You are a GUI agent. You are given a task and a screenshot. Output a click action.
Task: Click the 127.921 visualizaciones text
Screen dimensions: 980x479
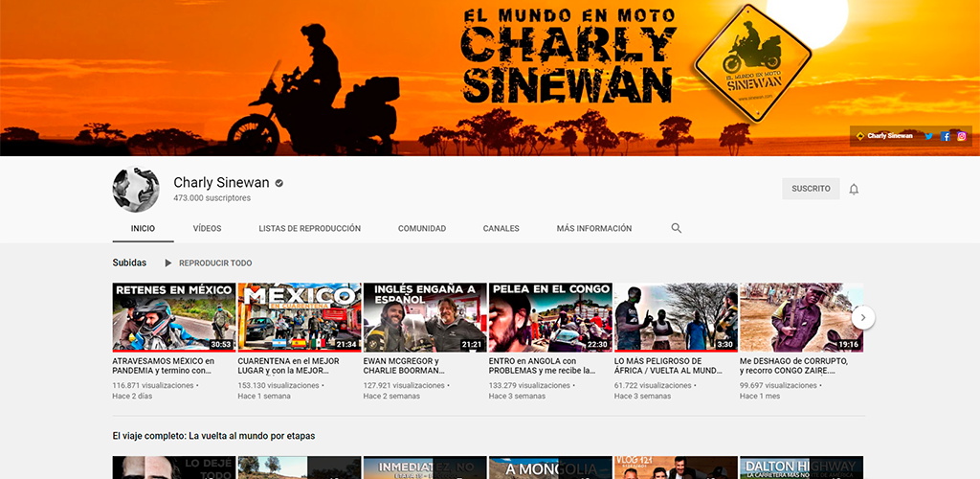click(404, 386)
